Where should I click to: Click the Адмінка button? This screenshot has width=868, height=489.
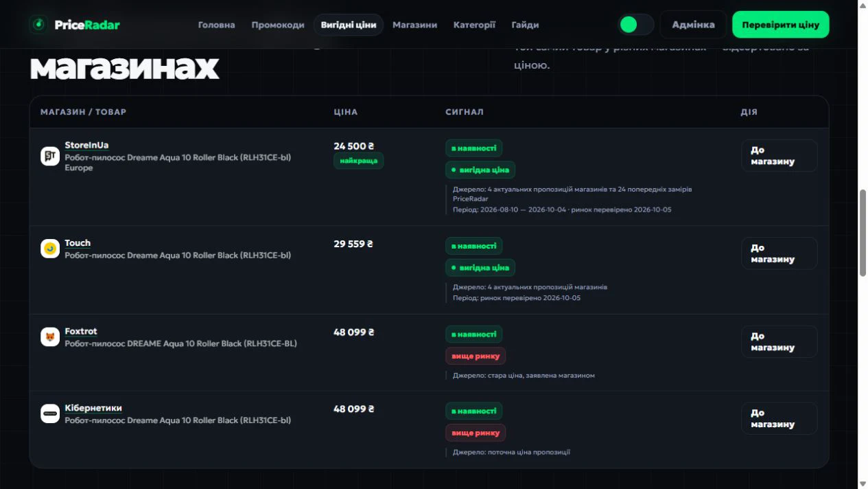coord(693,25)
